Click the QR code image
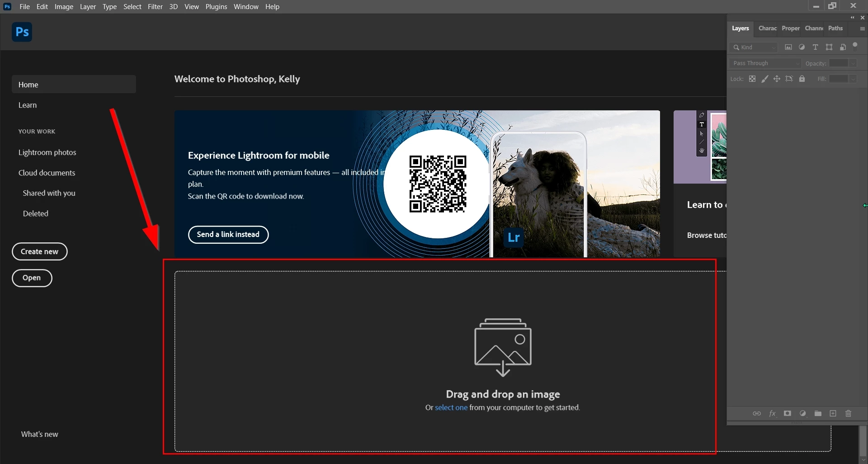 [438, 184]
